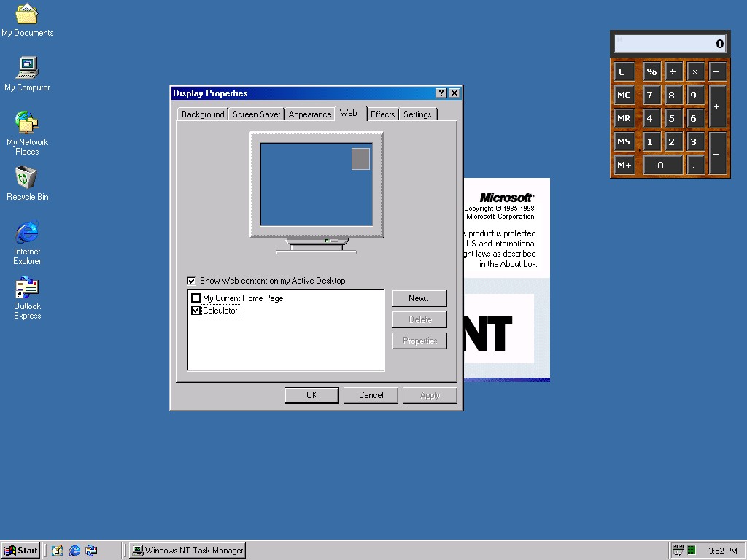Screen dimensions: 747x560
Task: Click the 4 key on calculator
Action: point(651,118)
